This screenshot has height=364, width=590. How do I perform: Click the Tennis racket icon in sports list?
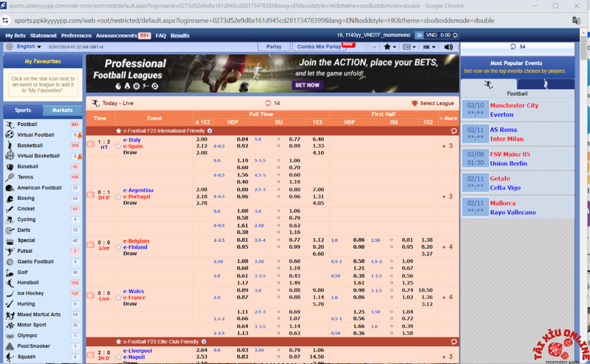pos(10,177)
